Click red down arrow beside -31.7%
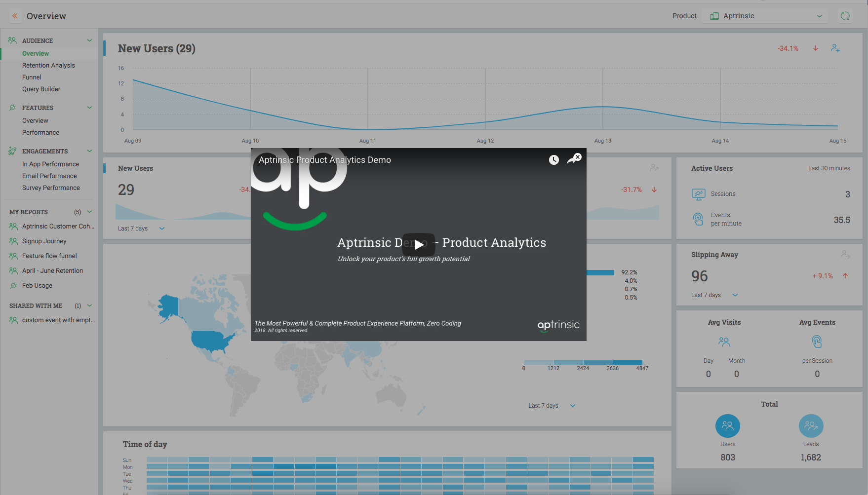868x495 pixels. point(654,190)
